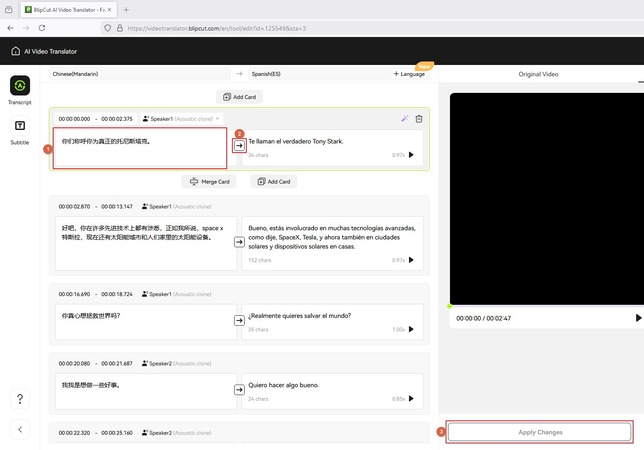Switch to the Original Video tab
This screenshot has width=644, height=450.
pyautogui.click(x=538, y=74)
